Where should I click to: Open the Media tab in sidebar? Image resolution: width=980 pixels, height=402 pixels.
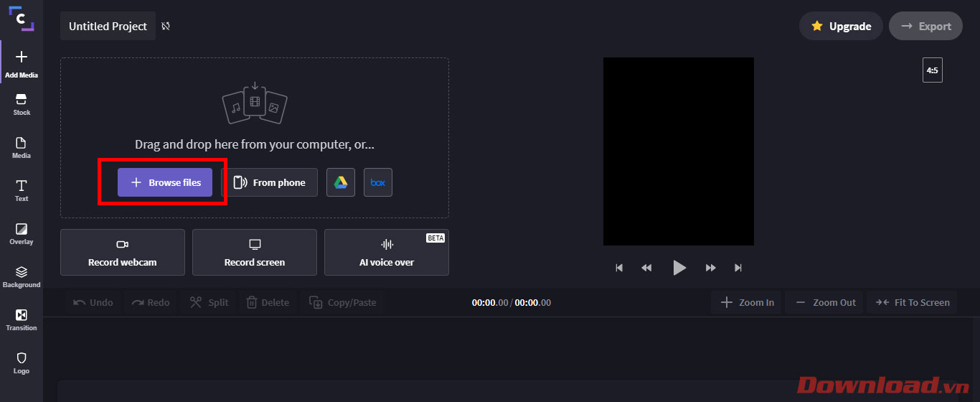pos(22,147)
